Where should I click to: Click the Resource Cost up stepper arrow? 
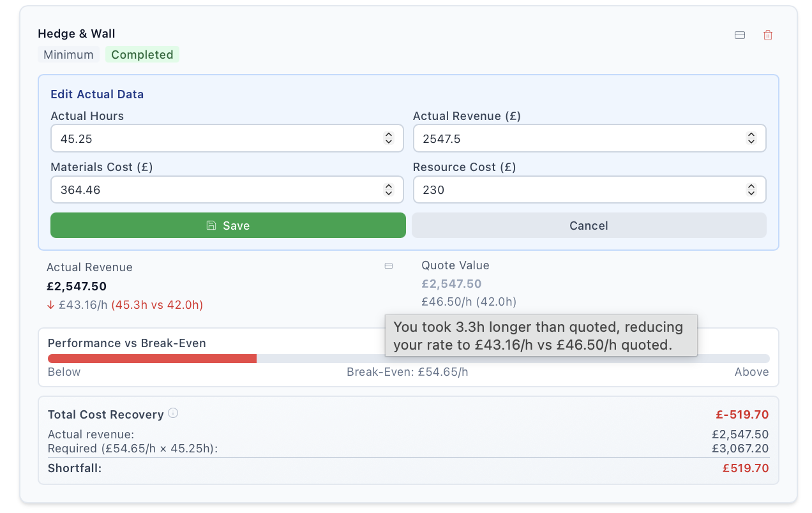pos(751,186)
